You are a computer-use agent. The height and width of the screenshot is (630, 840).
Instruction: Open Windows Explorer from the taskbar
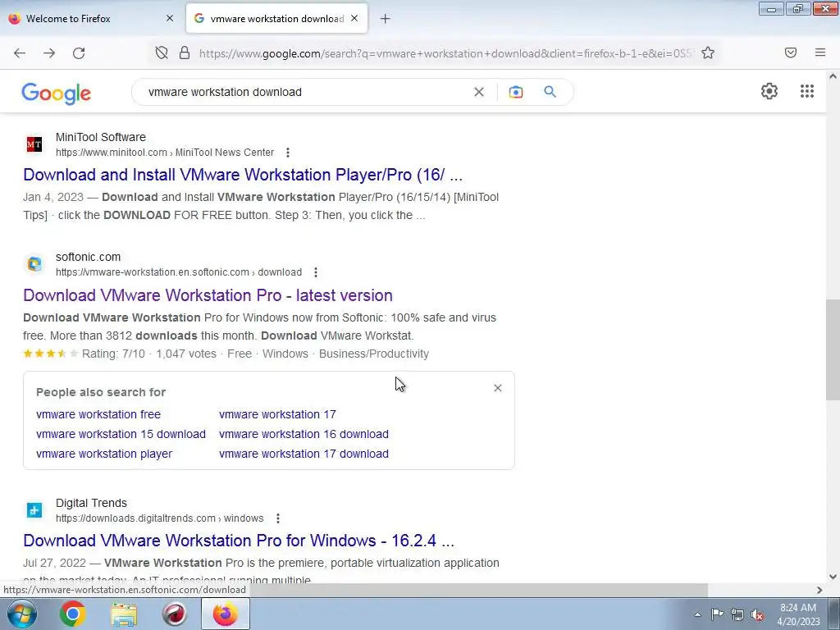click(124, 614)
